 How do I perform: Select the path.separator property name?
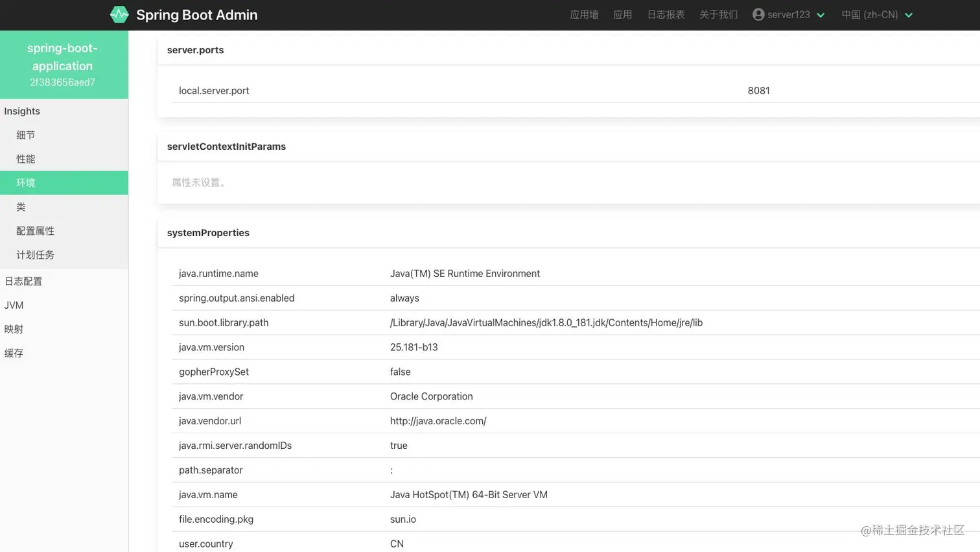click(x=211, y=471)
